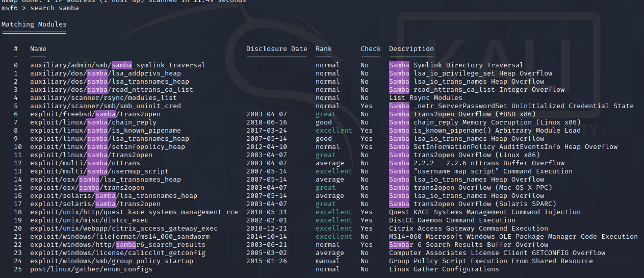Click 'Computer Associates License Client GETCONFIG Overflow'
Image resolution: width=644 pixels, height=278 pixels.
[x=497, y=253]
